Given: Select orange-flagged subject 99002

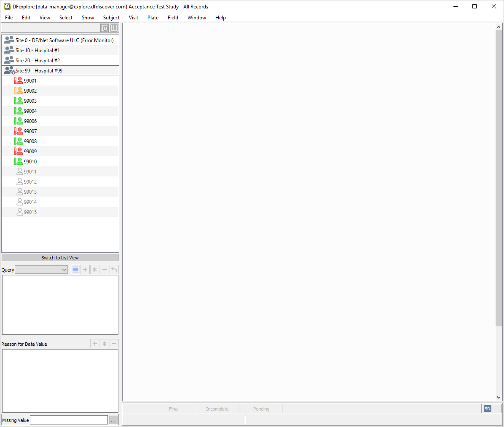Looking at the screenshot, I should point(30,91).
